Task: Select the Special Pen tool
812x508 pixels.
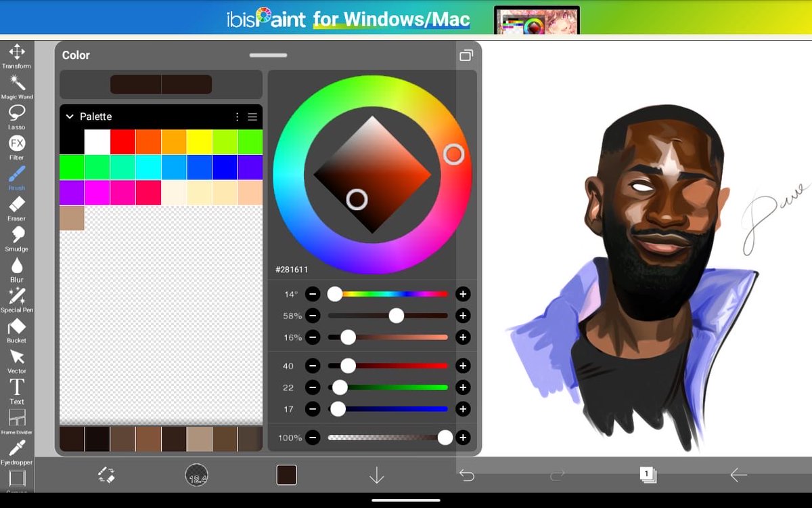Action: tap(17, 300)
